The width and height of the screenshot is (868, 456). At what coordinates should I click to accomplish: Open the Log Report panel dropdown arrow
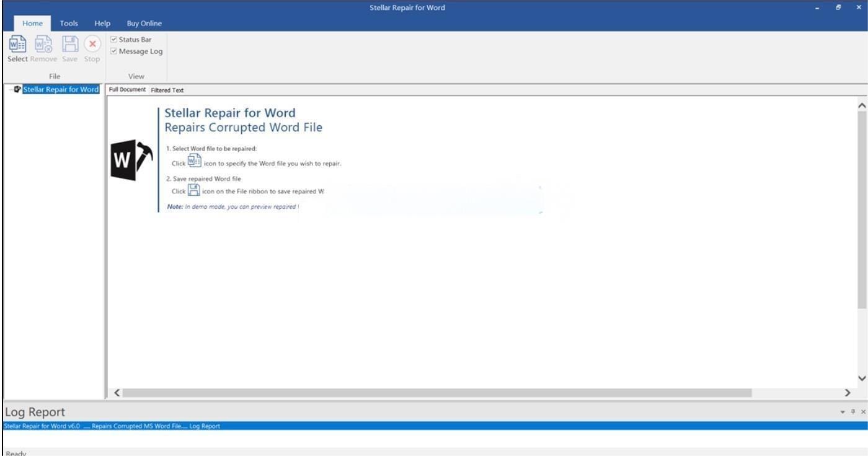pyautogui.click(x=843, y=412)
